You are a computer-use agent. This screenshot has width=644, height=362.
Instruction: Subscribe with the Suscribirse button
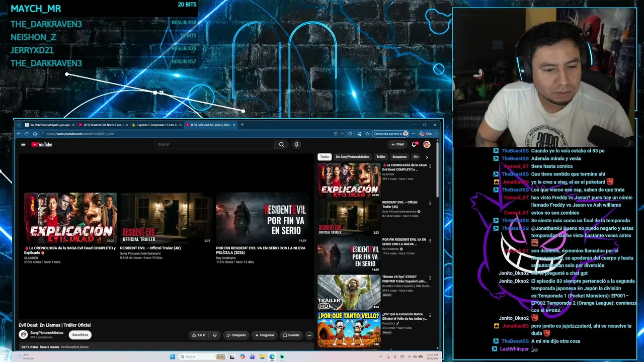(80, 335)
